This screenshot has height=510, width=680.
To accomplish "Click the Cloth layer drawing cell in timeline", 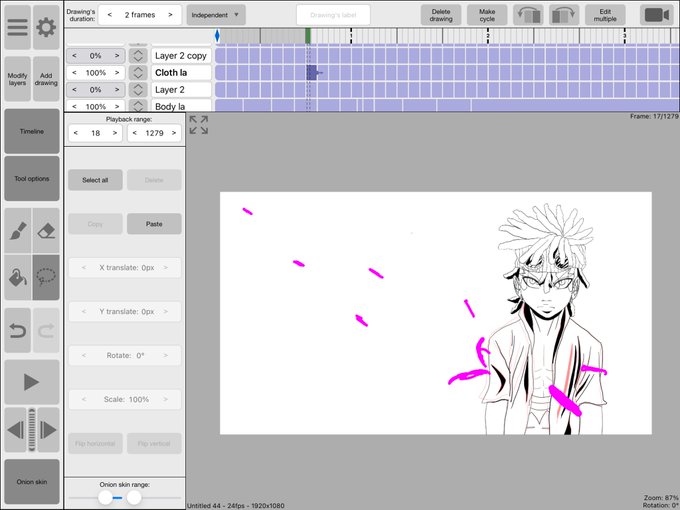I will point(311,72).
